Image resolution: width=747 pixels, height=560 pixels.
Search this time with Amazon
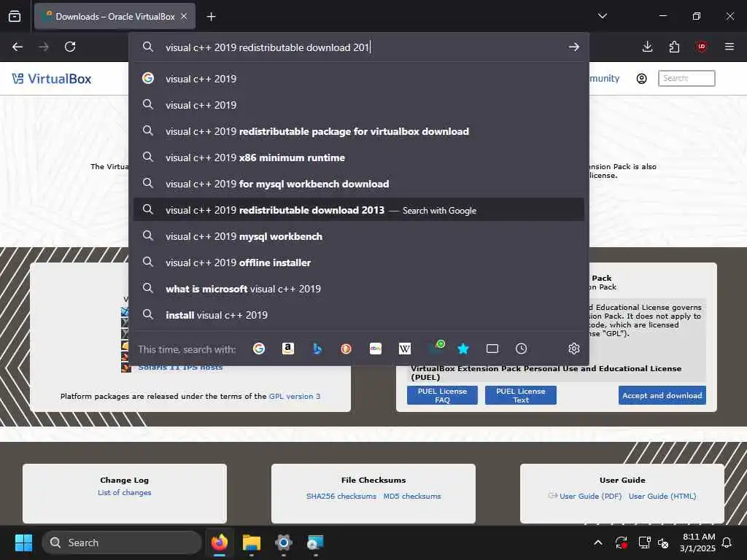[x=287, y=349]
